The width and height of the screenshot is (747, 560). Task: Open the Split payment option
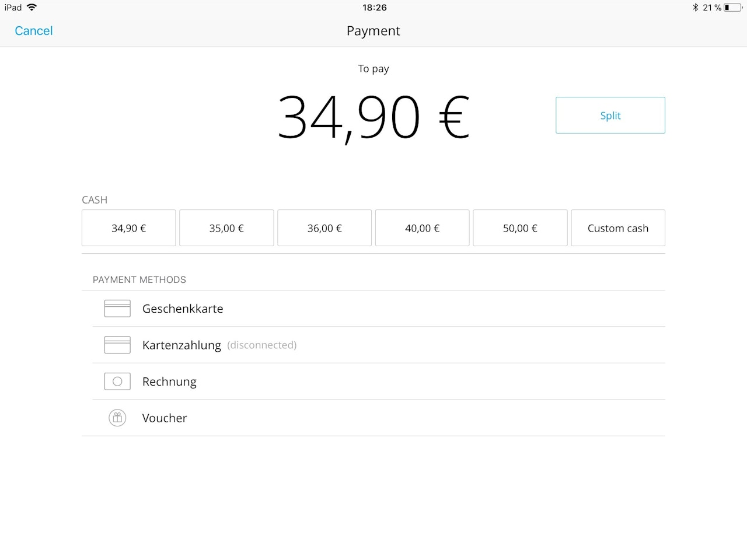click(x=610, y=116)
